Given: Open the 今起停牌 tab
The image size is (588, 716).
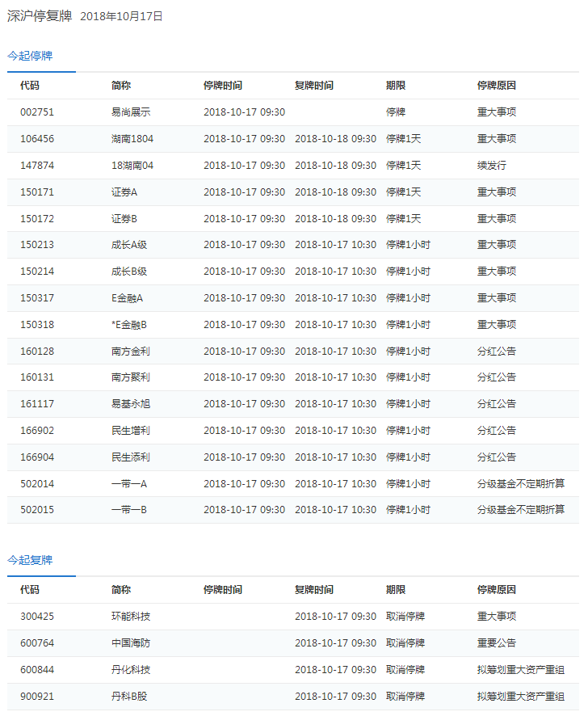Looking at the screenshot, I should pos(30,56).
